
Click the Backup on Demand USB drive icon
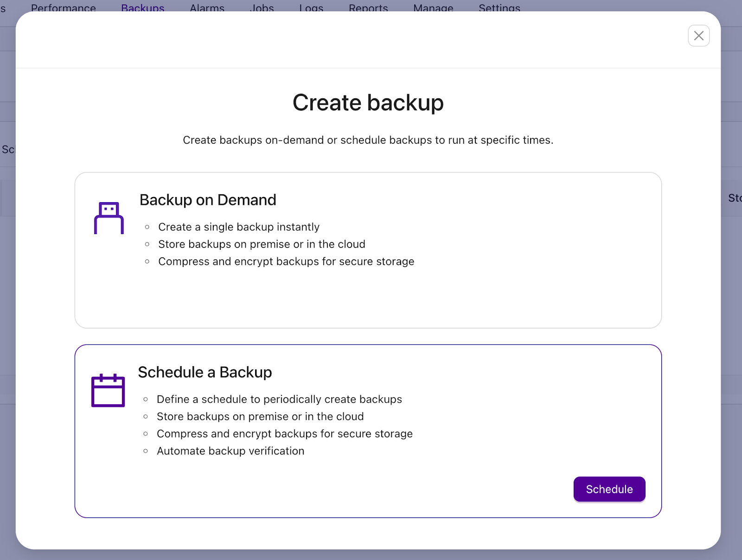pos(108,217)
